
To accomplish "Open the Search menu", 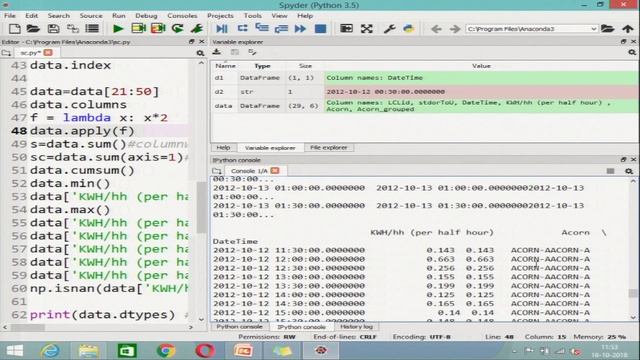I will tap(59, 16).
